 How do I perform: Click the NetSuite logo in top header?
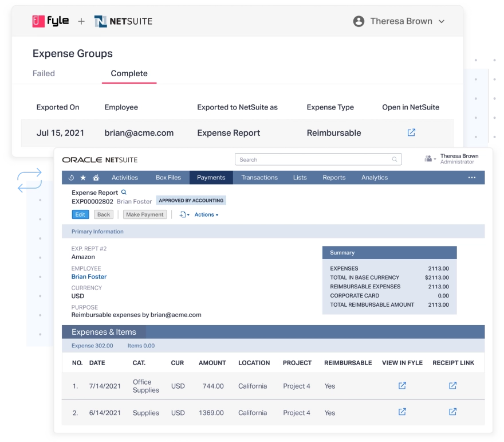point(124,21)
